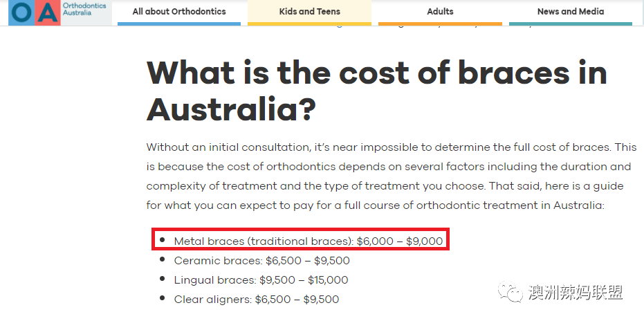Open the Orthodontics Australia home text logo
This screenshot has height=321, width=644.
point(84,9)
